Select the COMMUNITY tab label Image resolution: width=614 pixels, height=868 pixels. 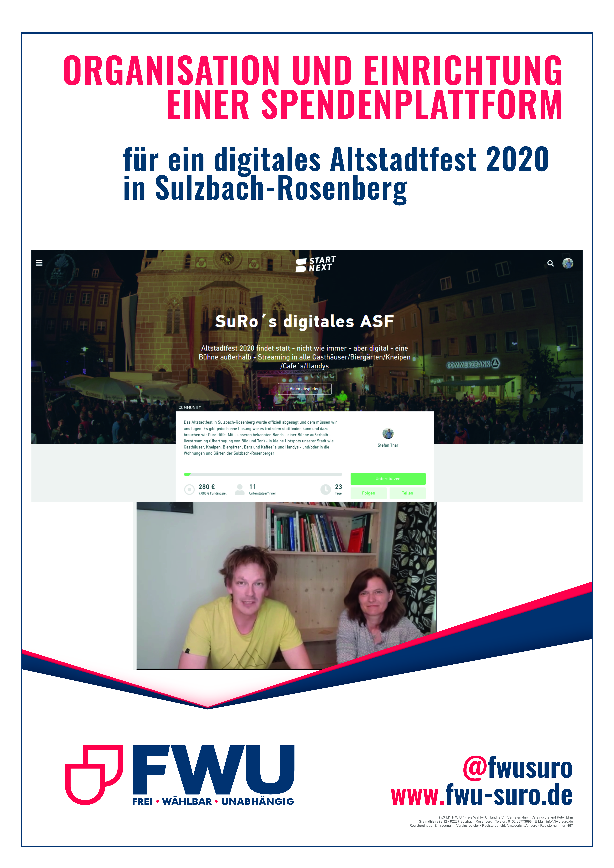coord(190,408)
